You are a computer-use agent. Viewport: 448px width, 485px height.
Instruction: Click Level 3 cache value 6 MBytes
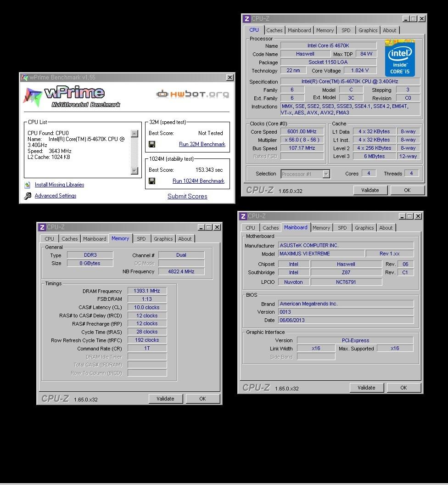point(374,156)
